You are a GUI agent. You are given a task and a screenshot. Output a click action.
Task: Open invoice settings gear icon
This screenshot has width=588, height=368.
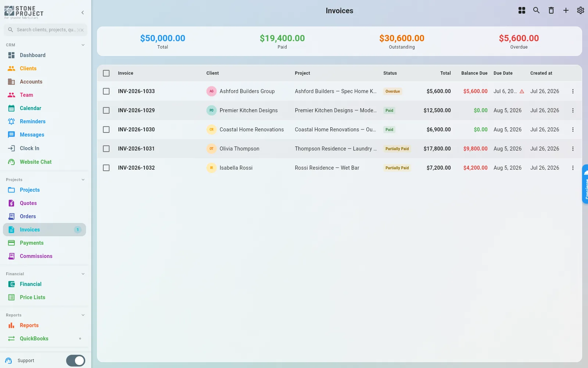pos(581,10)
